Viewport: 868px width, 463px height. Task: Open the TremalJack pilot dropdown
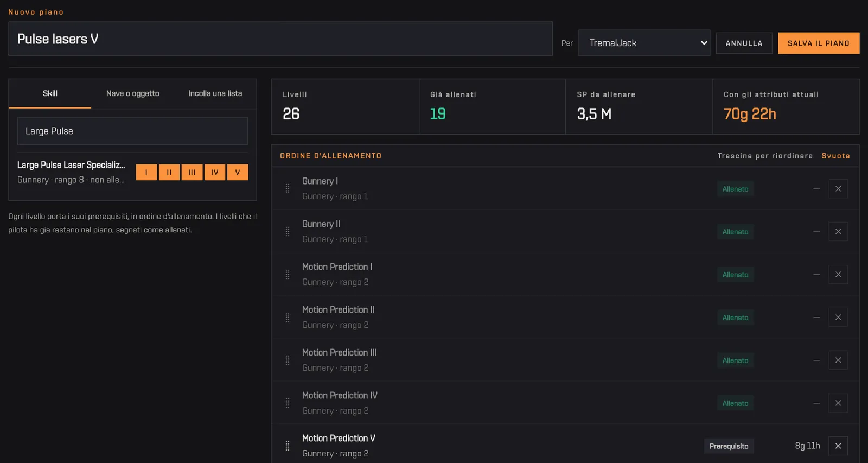644,43
